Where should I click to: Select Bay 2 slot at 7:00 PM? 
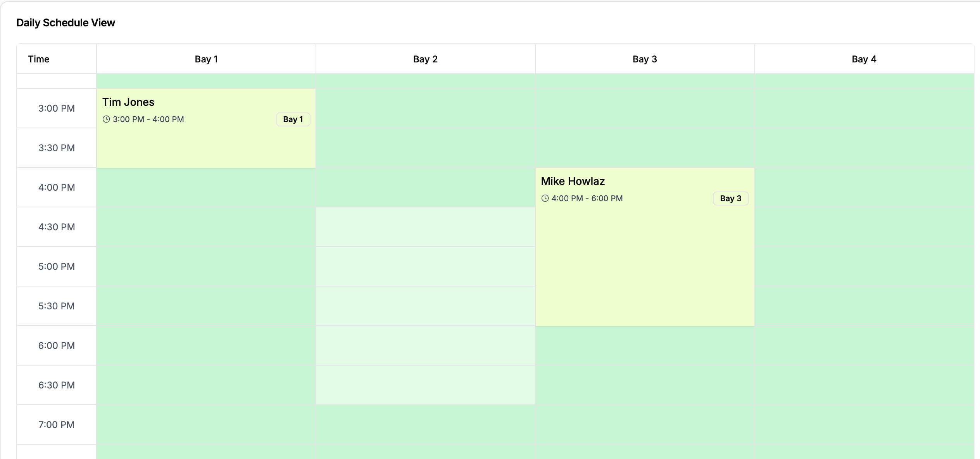click(x=425, y=425)
